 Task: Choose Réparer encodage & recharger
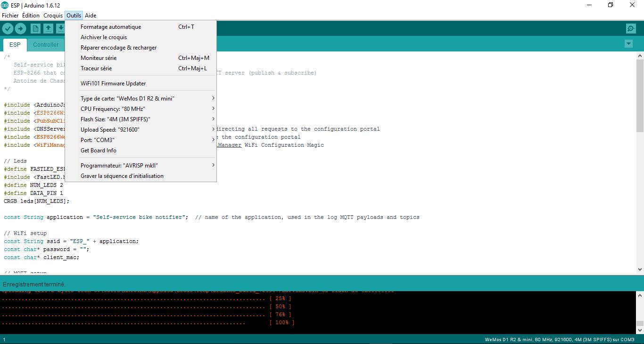pos(140,48)
